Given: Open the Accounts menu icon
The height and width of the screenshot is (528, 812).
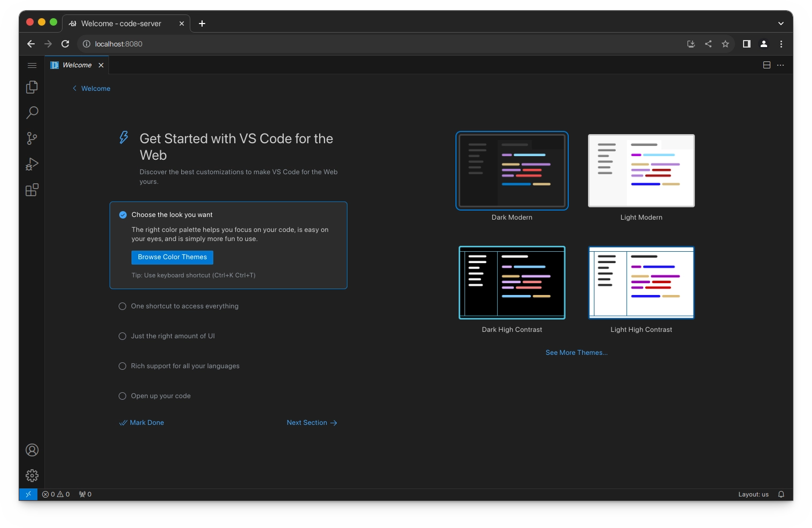Looking at the screenshot, I should coord(32,450).
